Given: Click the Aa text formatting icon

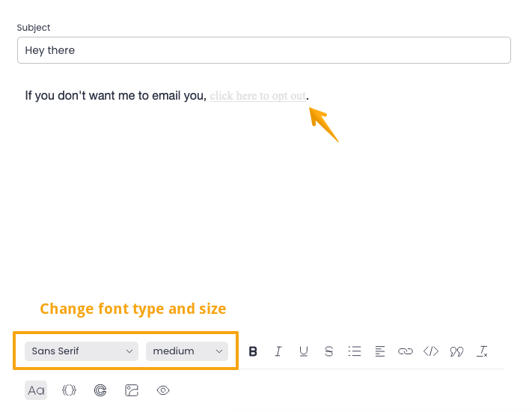Looking at the screenshot, I should [36, 390].
